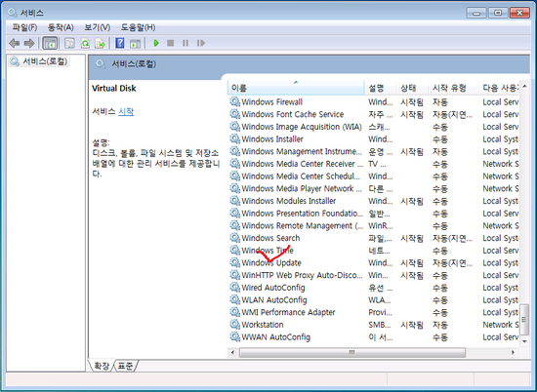This screenshot has width=537, height=392.
Task: Click the blue Help toolbar icon
Action: 120,43
